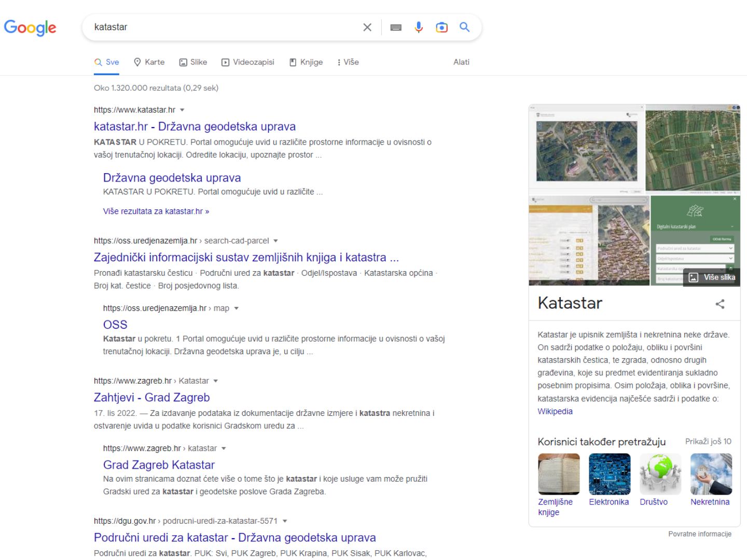This screenshot has height=560, width=747.
Task: Expand dropdown next to podrucni-uredi-za-katastar-5571 URL
Action: [284, 521]
